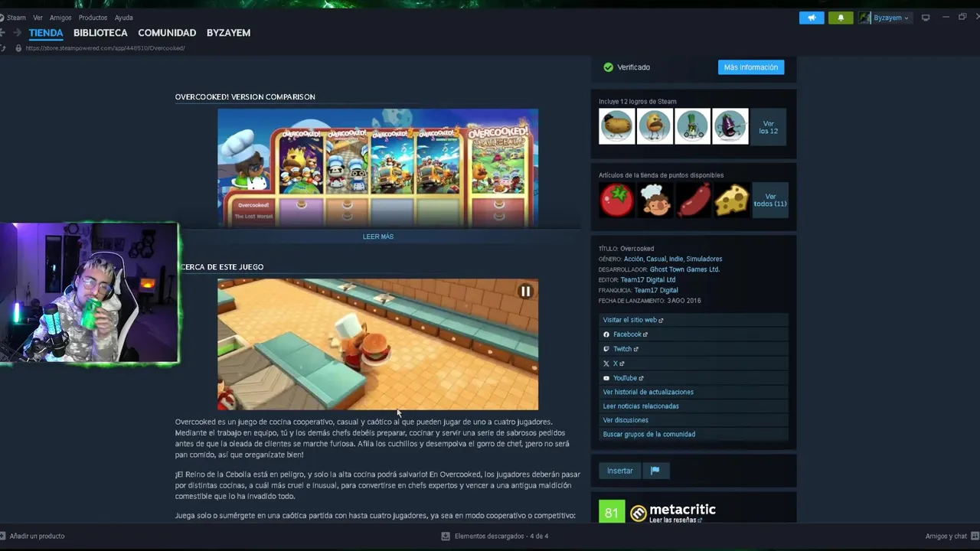Switch to the COMUNIDAD tab

[167, 33]
